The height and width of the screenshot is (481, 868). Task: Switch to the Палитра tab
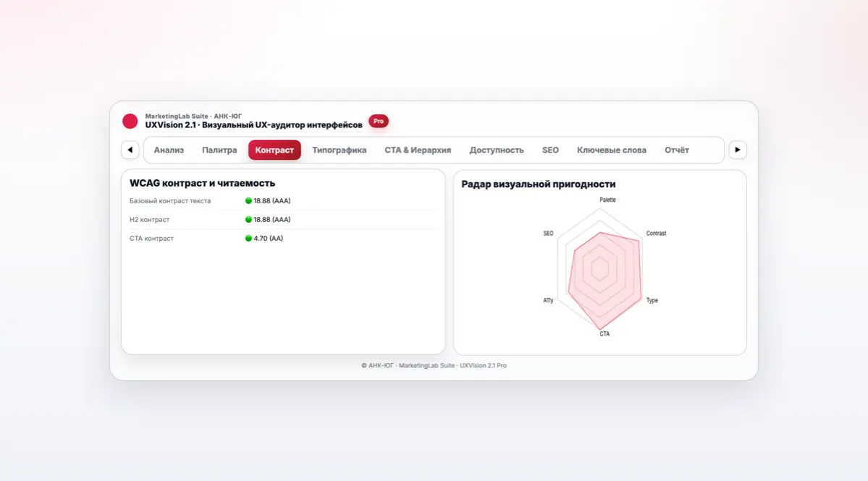219,150
